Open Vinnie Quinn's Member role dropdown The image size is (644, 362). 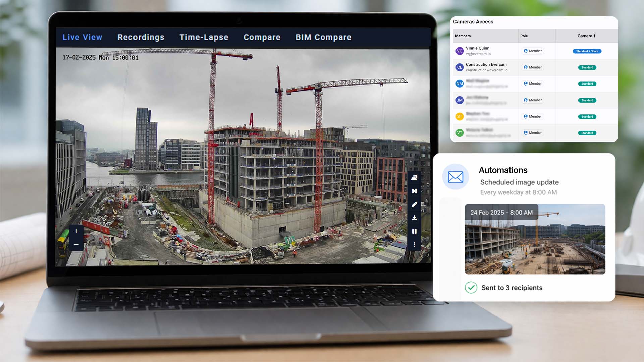tap(533, 51)
